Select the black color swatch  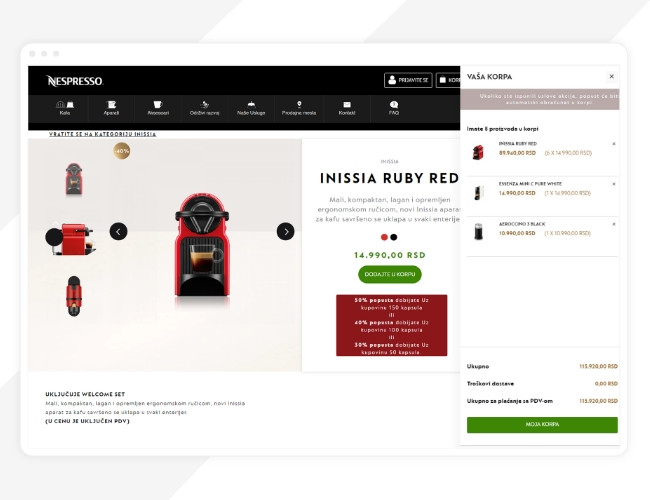coord(394,237)
